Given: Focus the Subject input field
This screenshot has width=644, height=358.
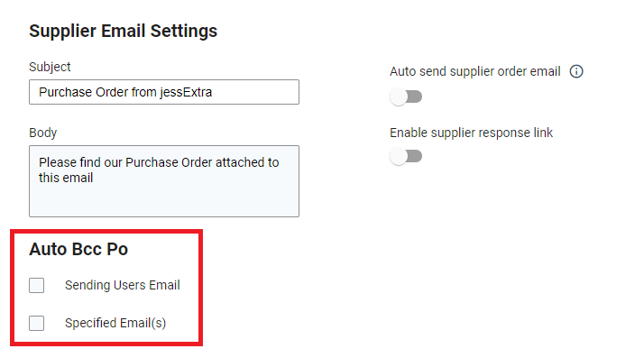Looking at the screenshot, I should pyautogui.click(x=164, y=92).
